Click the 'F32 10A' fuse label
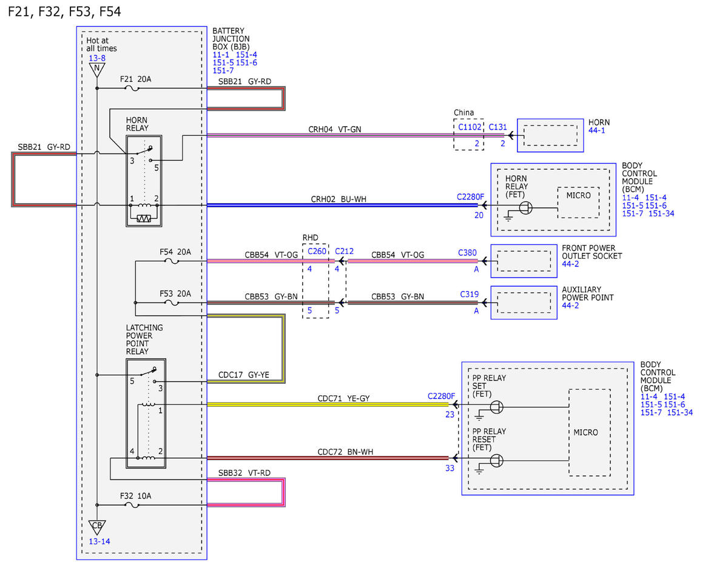The image size is (728, 562). (x=136, y=495)
